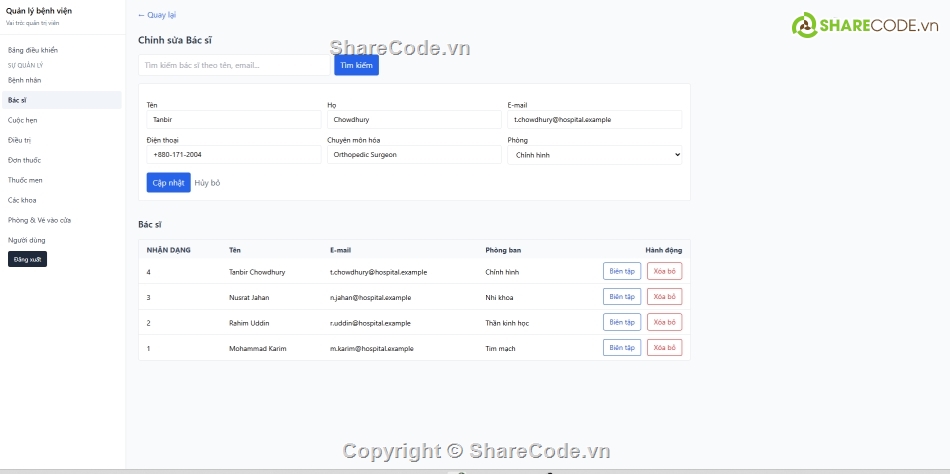Image resolution: width=950 pixels, height=474 pixels.
Task: Open Cuộc hẹn in sidebar
Action: [22, 120]
